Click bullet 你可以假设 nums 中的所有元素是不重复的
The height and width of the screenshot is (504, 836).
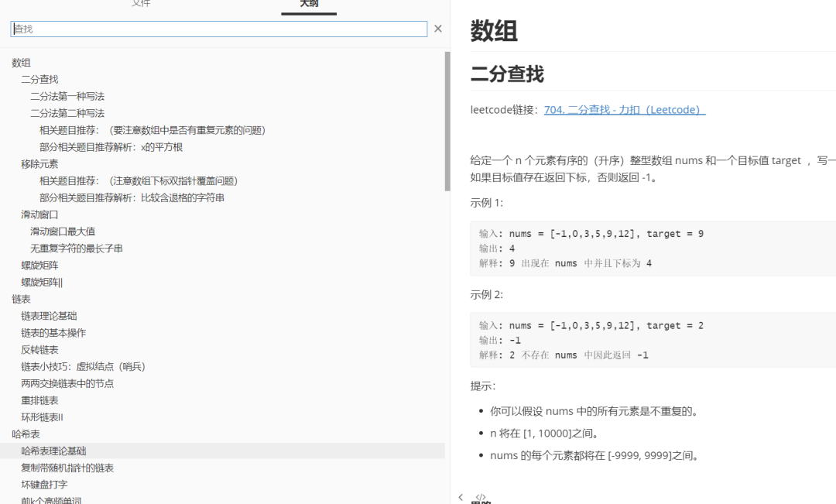[x=594, y=411]
